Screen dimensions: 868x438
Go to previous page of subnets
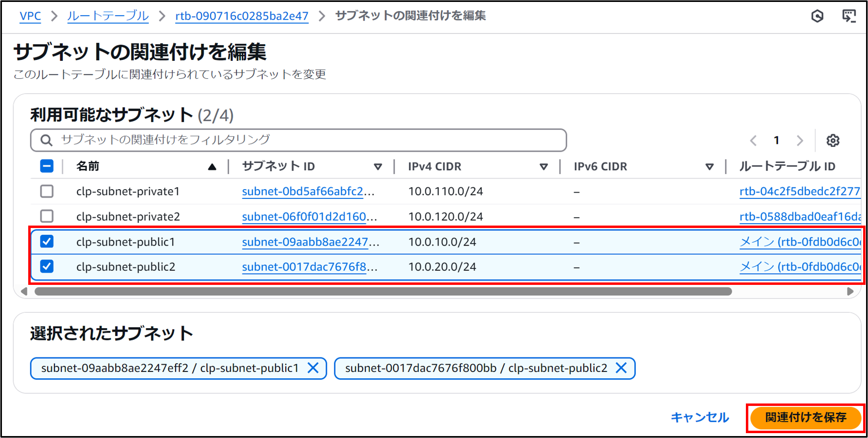(753, 140)
